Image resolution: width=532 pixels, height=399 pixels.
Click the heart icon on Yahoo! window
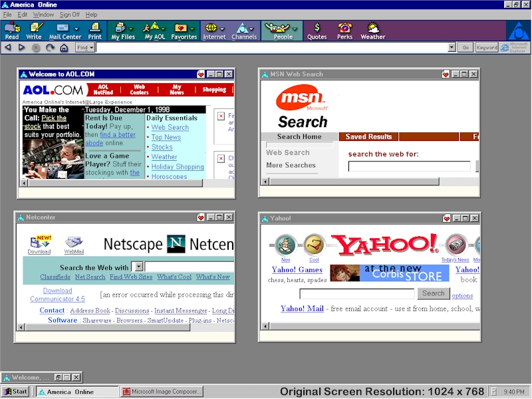click(446, 219)
